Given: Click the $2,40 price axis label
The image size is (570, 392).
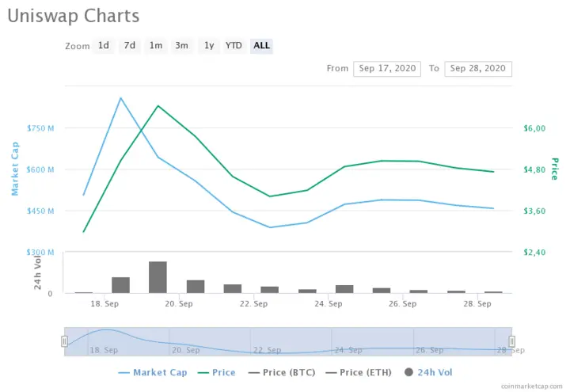Looking at the screenshot, I should tap(534, 253).
